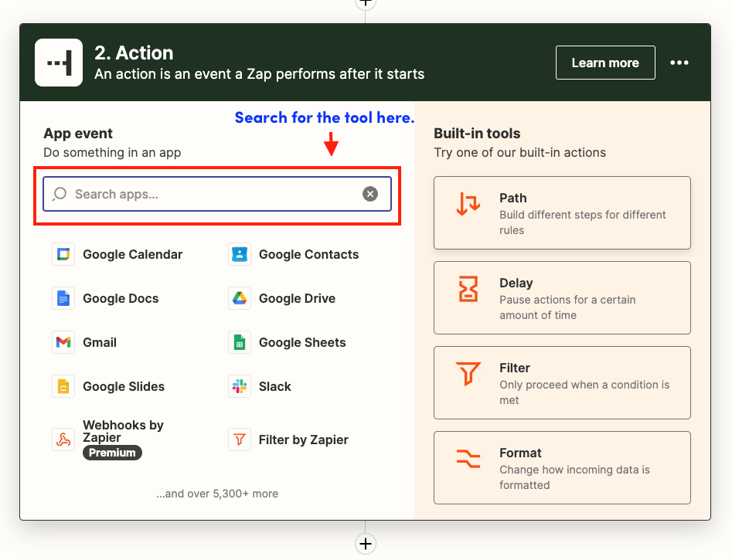Click the Path arrows icon
Screen dimensions: 732x560
468,205
